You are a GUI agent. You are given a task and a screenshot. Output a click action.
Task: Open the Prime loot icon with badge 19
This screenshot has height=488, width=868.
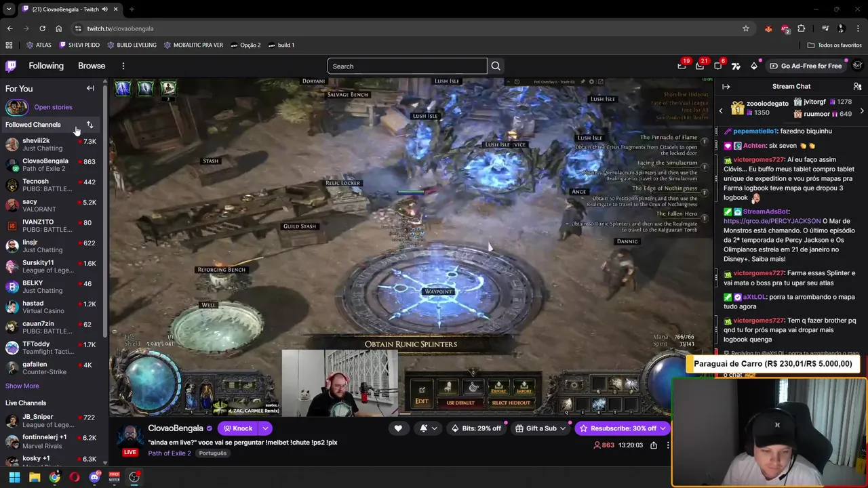point(682,66)
